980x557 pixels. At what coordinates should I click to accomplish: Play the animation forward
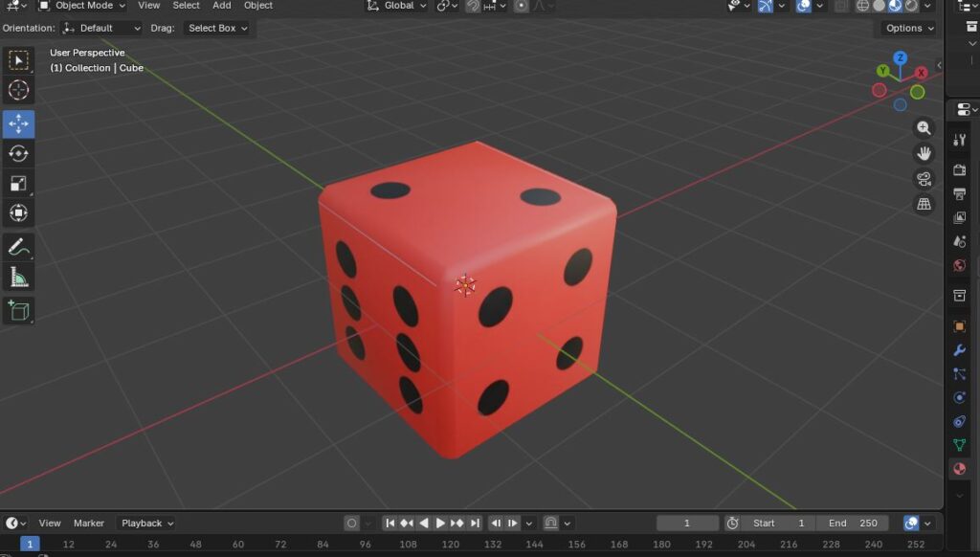click(x=440, y=524)
